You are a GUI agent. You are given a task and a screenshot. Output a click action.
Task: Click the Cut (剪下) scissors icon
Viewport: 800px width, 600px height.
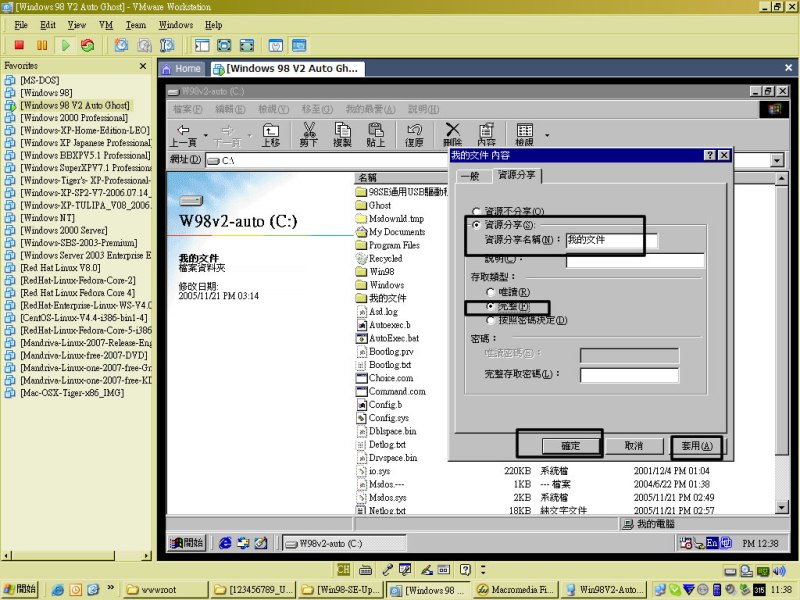[x=309, y=134]
